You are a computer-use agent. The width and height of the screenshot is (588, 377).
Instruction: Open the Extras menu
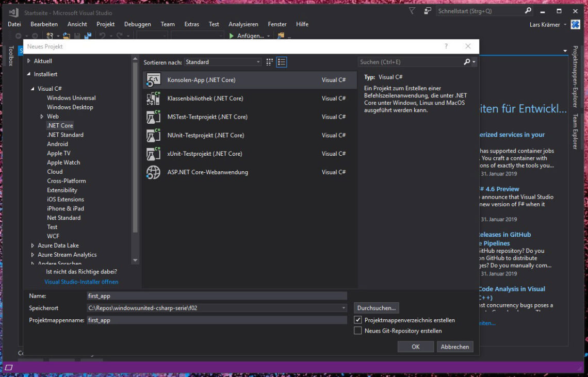coord(191,24)
